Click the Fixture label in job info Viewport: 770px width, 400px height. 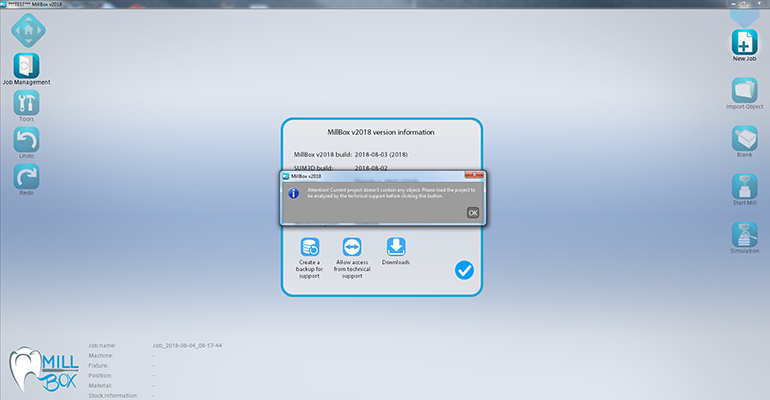coord(98,366)
